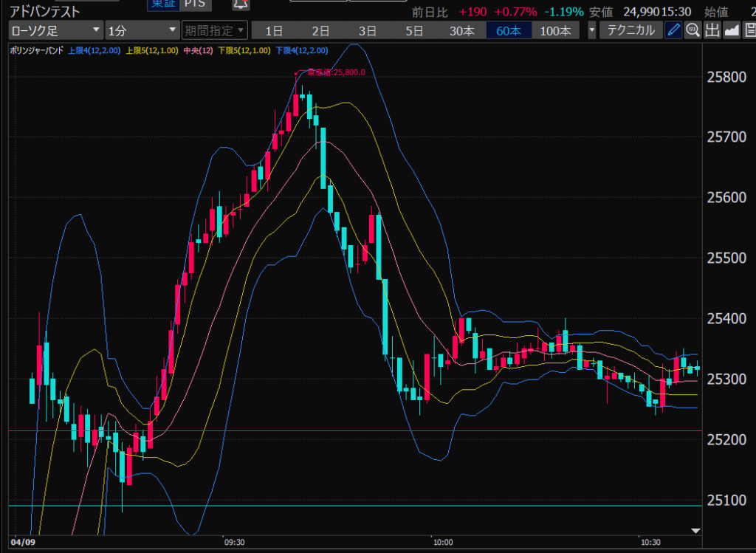The image size is (756, 553).
Task: Click the bell alert icon
Action: [x=240, y=4]
